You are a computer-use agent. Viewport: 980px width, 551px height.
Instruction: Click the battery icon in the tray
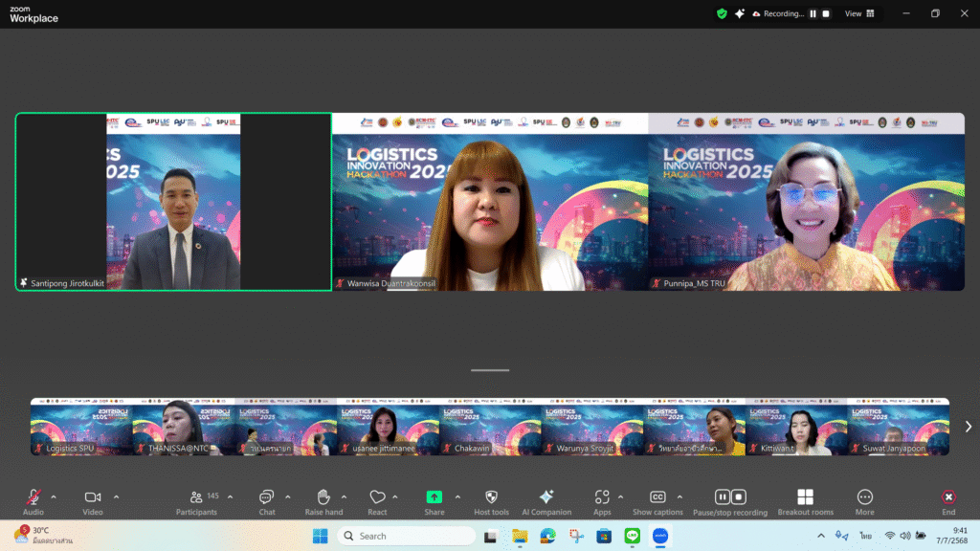921,536
